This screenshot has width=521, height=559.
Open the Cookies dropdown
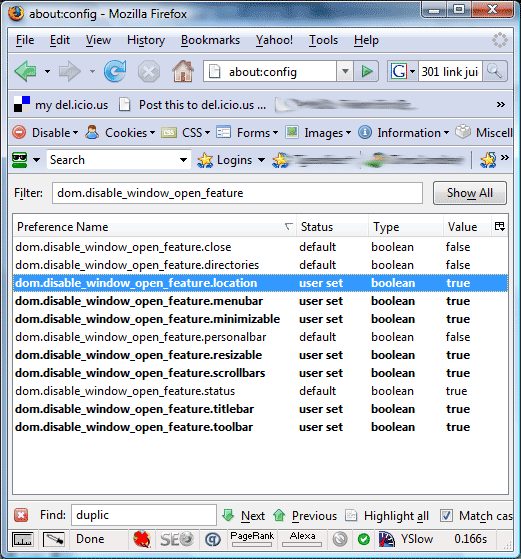(x=120, y=133)
